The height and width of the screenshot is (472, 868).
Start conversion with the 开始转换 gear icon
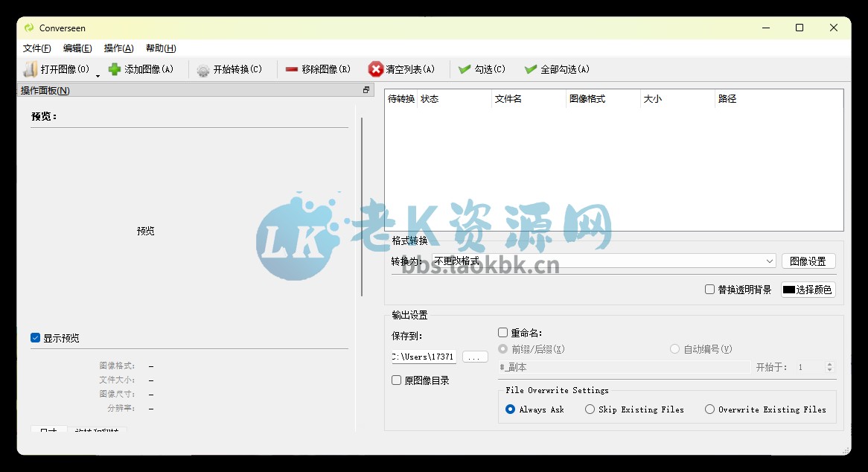[x=203, y=70]
